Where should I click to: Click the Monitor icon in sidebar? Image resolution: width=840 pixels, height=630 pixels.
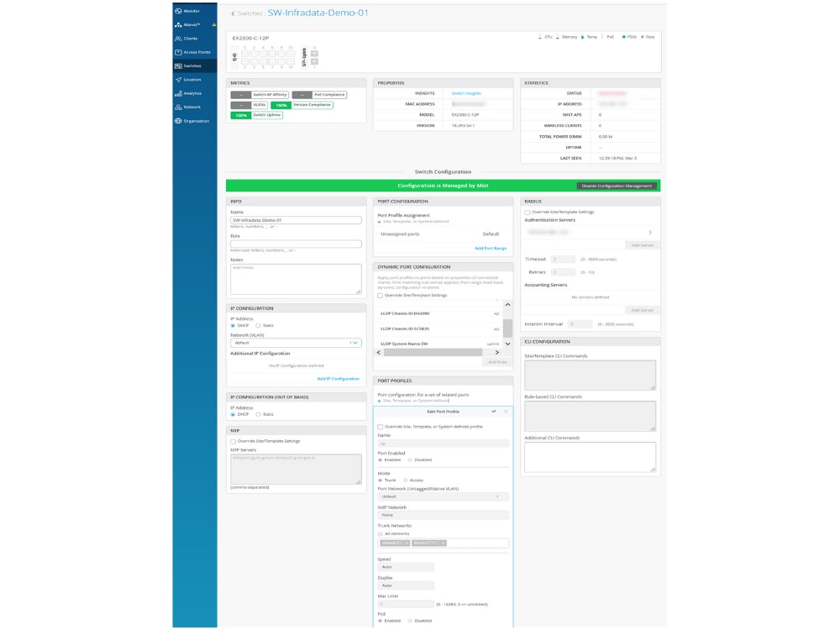pyautogui.click(x=178, y=11)
